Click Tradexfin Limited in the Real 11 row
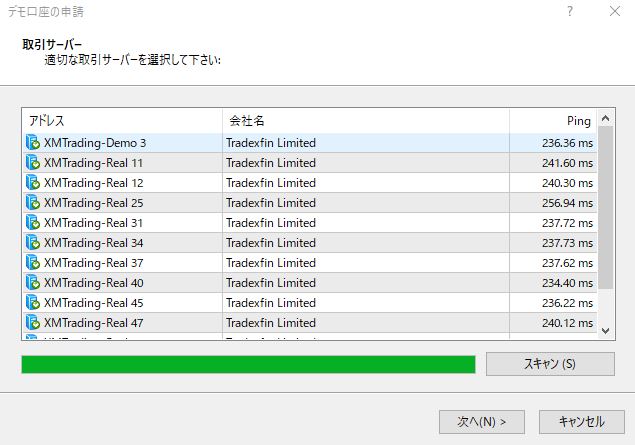Viewport: 635px width, 445px height. [271, 163]
